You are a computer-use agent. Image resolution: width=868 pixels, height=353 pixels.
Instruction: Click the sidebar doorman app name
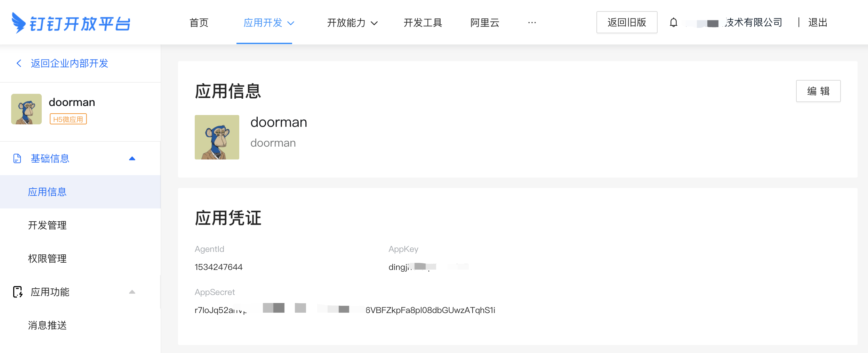[x=72, y=102]
